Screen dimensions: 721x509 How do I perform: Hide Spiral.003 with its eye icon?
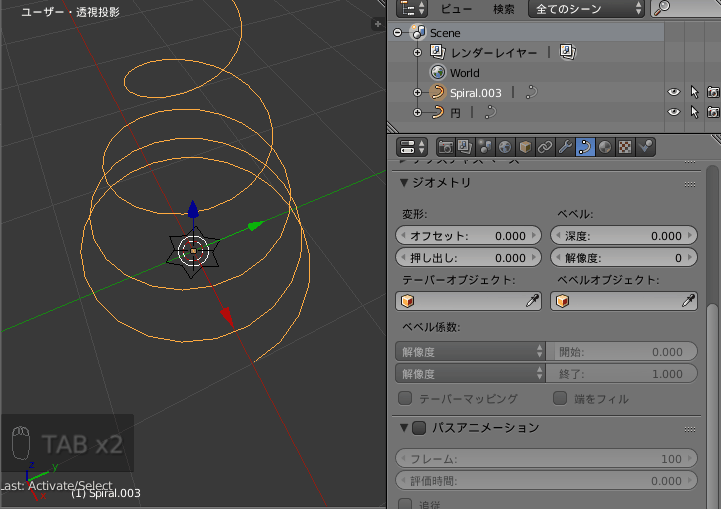click(674, 92)
